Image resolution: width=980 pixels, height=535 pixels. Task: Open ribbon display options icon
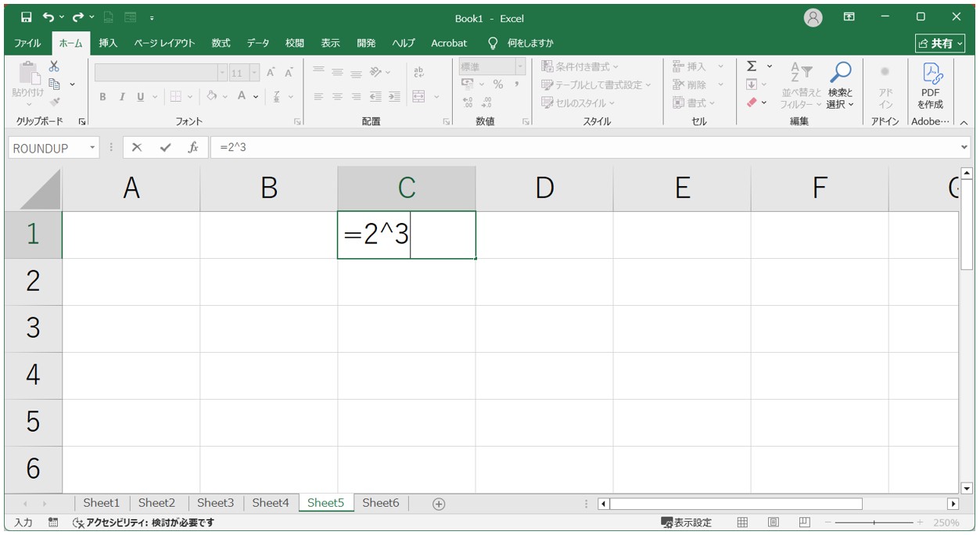[849, 17]
